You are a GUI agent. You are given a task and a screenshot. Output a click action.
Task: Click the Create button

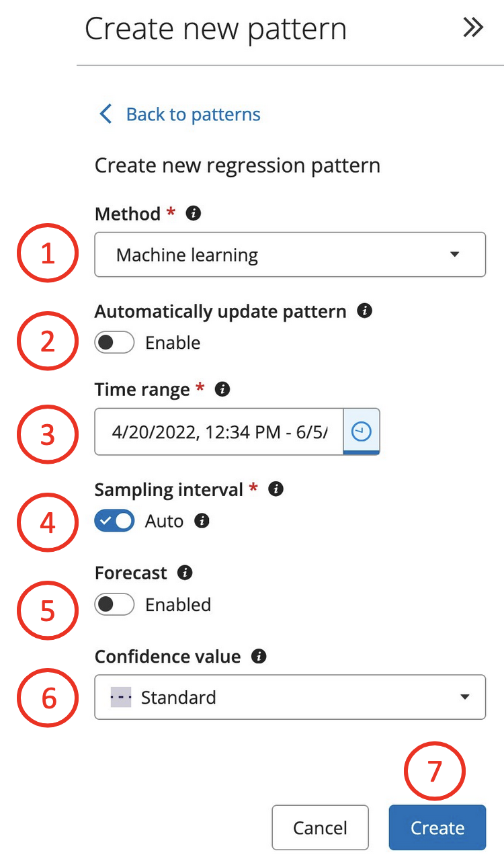pos(437,827)
